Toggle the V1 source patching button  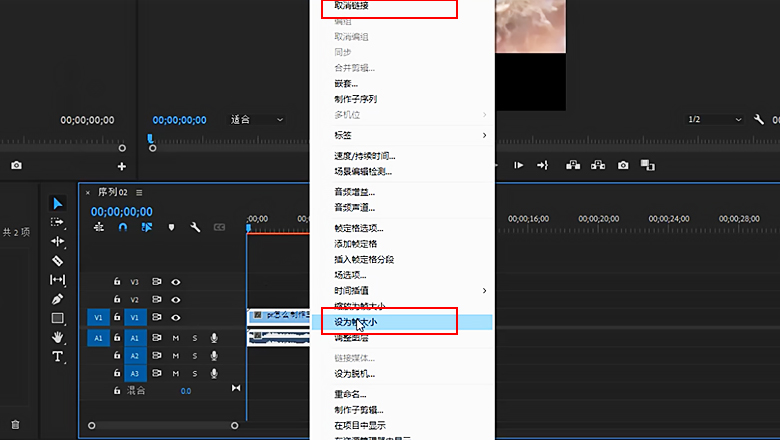coord(98,317)
